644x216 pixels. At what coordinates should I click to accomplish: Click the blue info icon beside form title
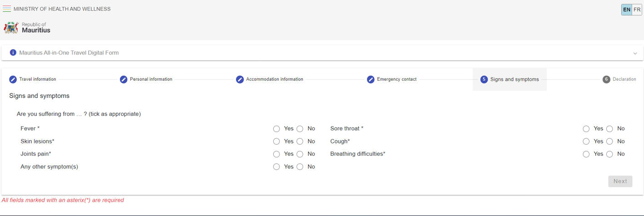point(13,53)
